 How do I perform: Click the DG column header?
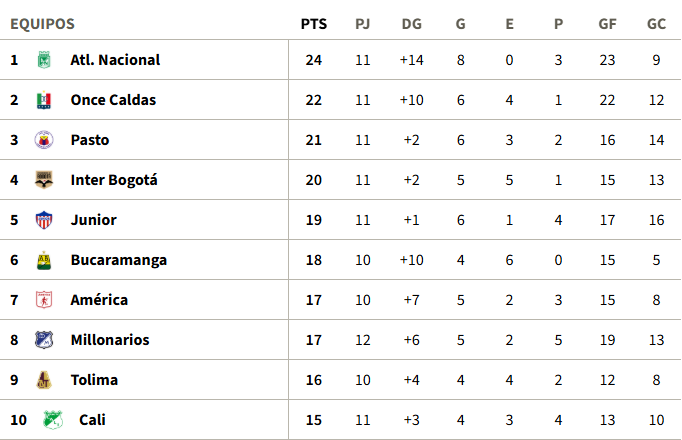point(411,24)
